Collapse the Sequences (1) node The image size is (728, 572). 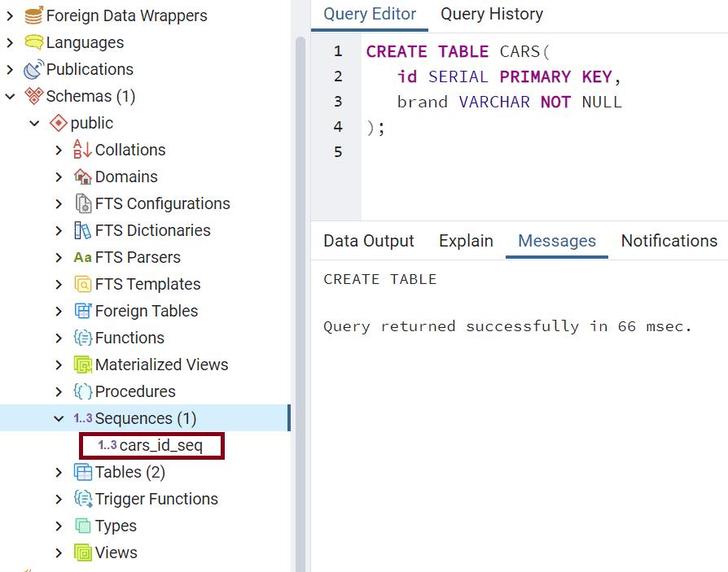coord(59,418)
